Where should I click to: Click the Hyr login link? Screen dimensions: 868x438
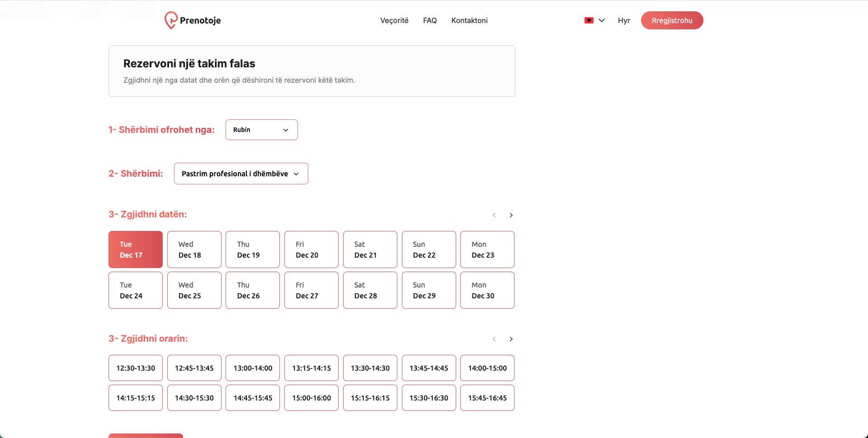pyautogui.click(x=624, y=20)
